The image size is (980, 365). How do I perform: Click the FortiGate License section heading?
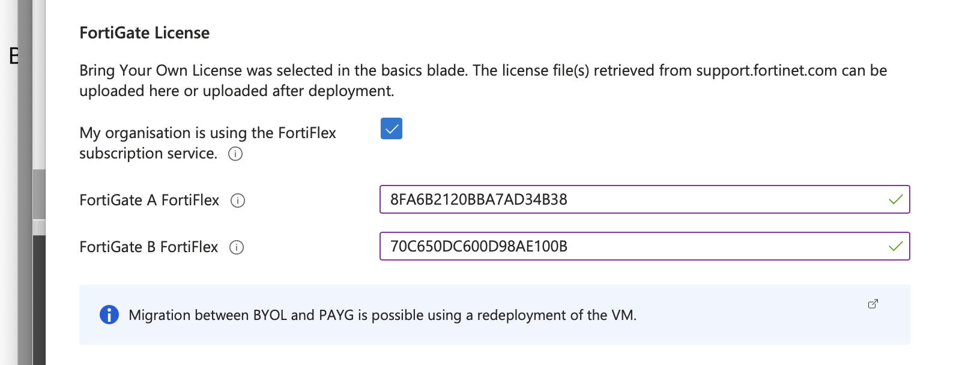144,32
